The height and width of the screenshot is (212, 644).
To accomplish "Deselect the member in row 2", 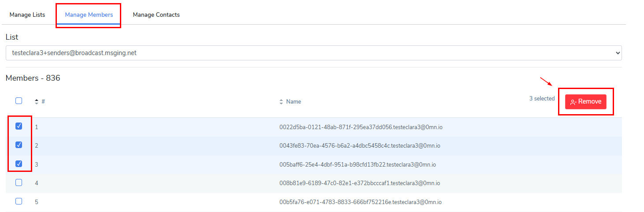I will point(19,145).
